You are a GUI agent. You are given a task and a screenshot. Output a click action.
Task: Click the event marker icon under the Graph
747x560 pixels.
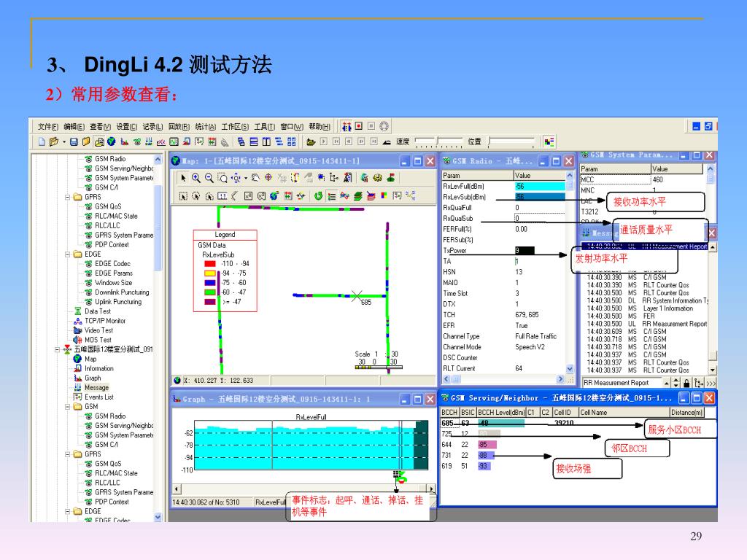pyautogui.click(x=399, y=477)
